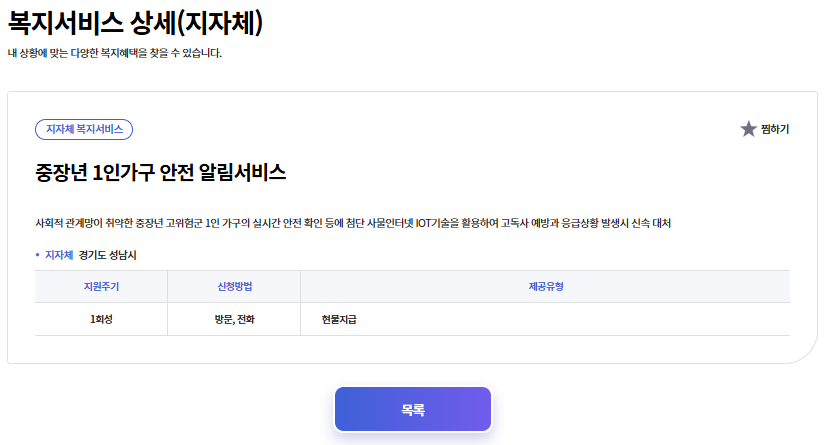Click the 찜하기 text label
Viewport: 829px width, 445px height.
point(775,129)
